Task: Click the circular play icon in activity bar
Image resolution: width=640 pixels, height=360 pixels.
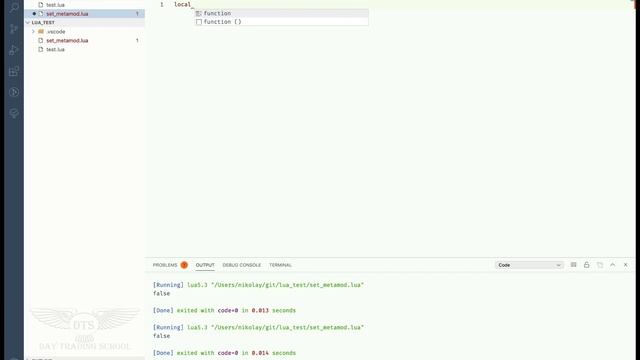Action: tap(14, 92)
